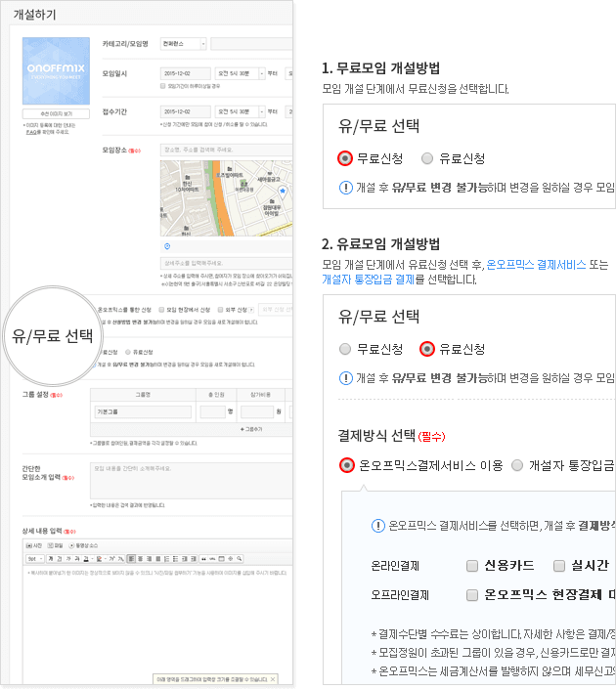This screenshot has width=616, height=689.
Task: Click the 파일 file attach icon
Action: (51, 545)
